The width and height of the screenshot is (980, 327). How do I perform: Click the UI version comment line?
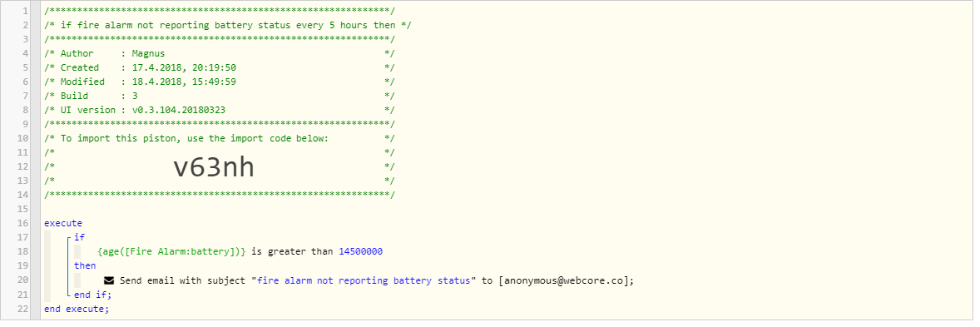click(x=220, y=110)
